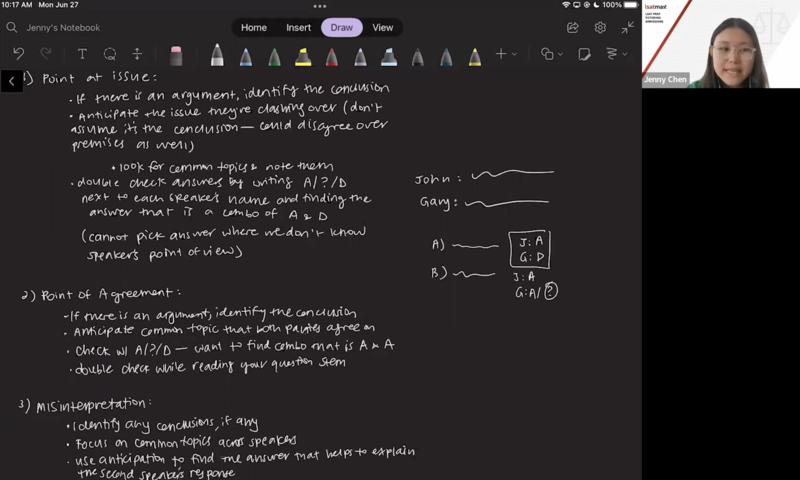Viewport: 800px width, 480px height.
Task: Switch to the Home tab
Action: click(x=254, y=28)
